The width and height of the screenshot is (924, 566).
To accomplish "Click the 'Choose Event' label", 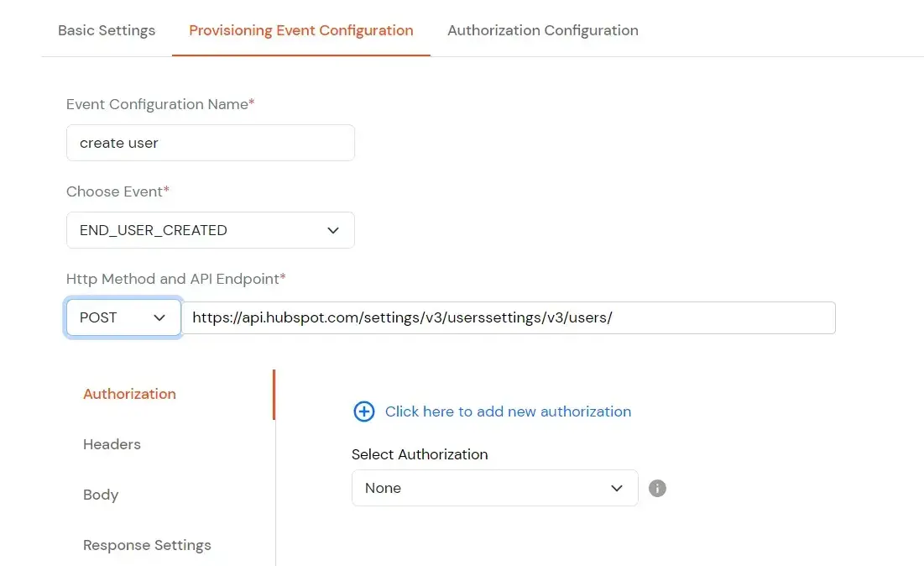I will pos(117,191).
